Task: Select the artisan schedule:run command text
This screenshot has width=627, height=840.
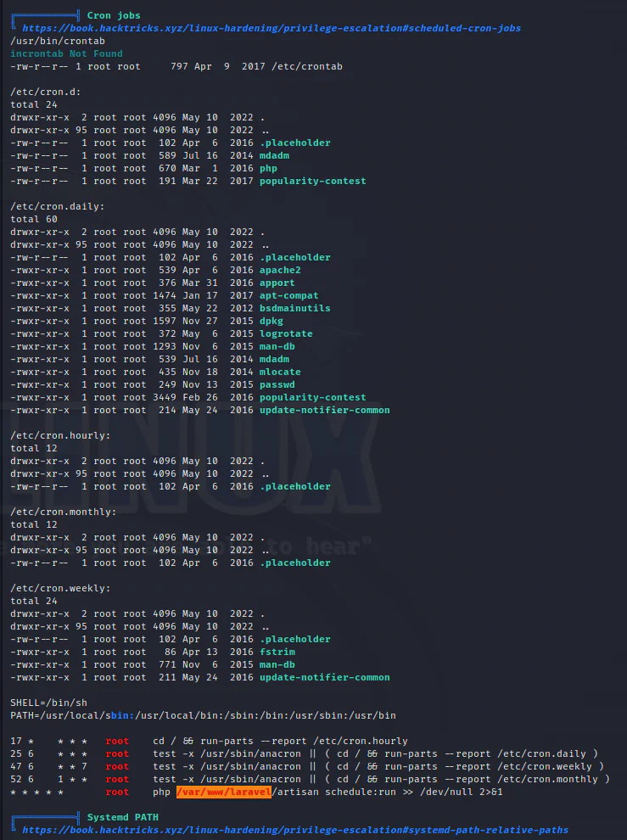Action: [334, 792]
